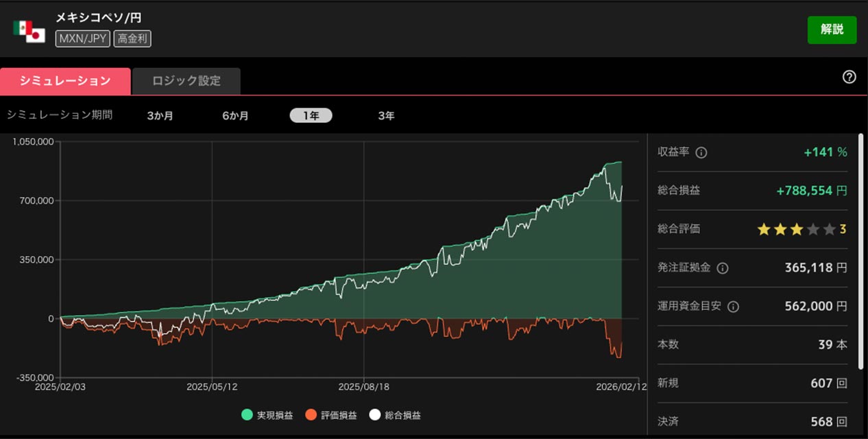868x439 pixels.
Task: Click info icon beside 発注証拠金
Action: coord(722,268)
